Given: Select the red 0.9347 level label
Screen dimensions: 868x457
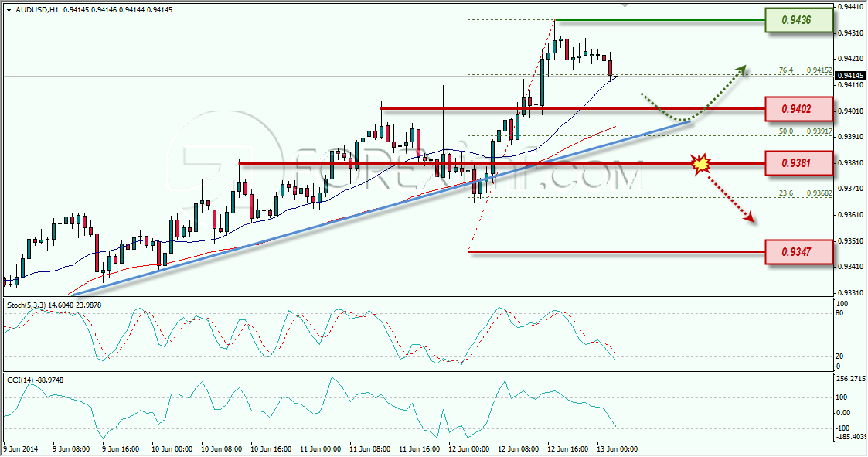Looking at the screenshot, I should tap(798, 252).
